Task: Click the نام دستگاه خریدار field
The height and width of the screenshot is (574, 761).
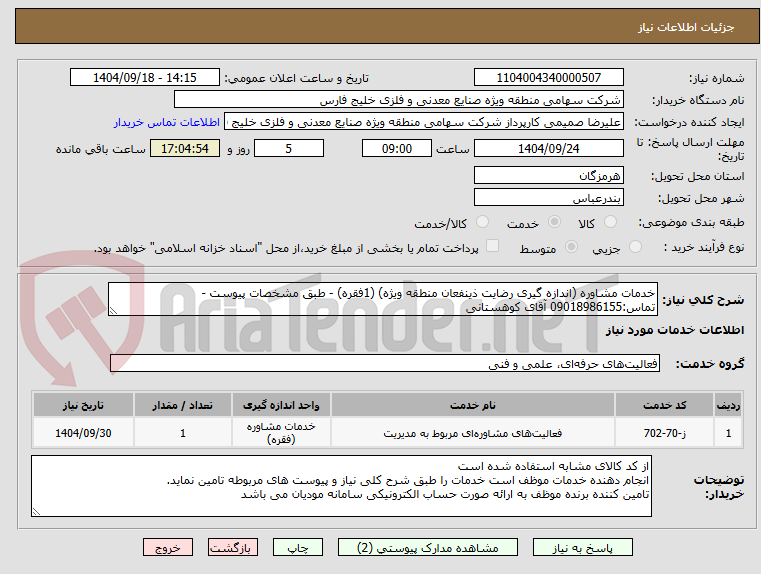Action: [398, 100]
